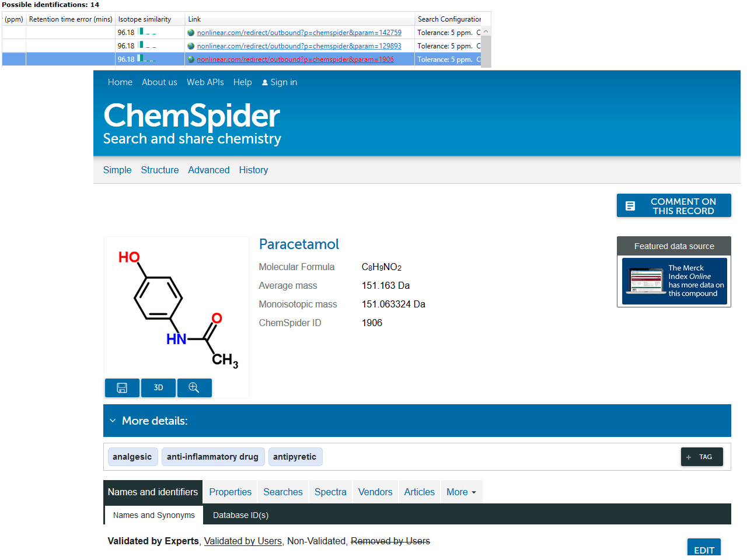747x560 pixels.
Task: Open Database ID(s) sub-tab
Action: [240, 515]
